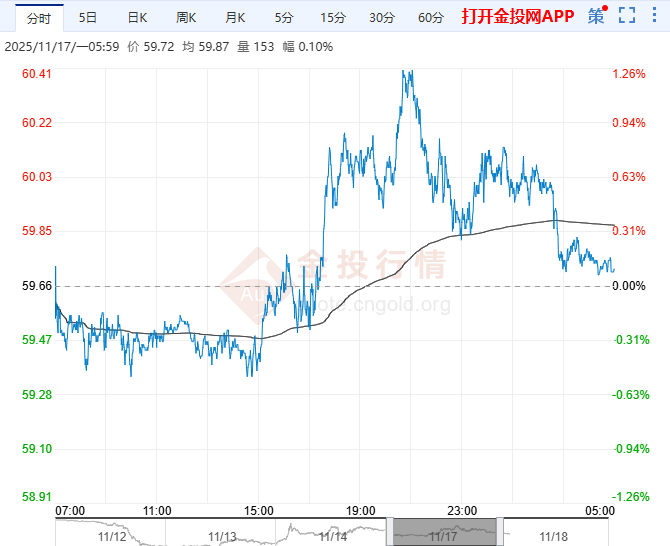Select 11/18 in the date navigator

click(x=552, y=537)
